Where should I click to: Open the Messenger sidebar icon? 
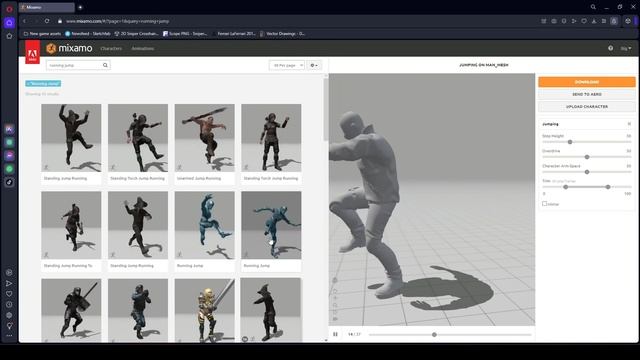tap(9, 156)
